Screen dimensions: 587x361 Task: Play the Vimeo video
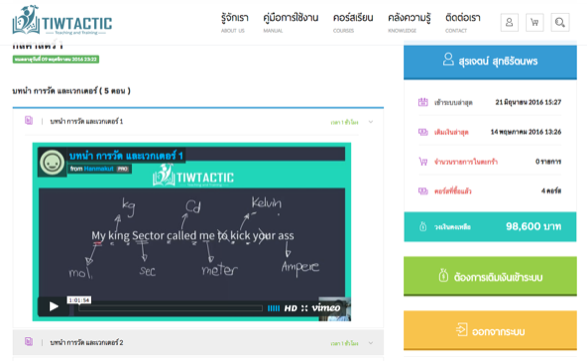point(54,306)
